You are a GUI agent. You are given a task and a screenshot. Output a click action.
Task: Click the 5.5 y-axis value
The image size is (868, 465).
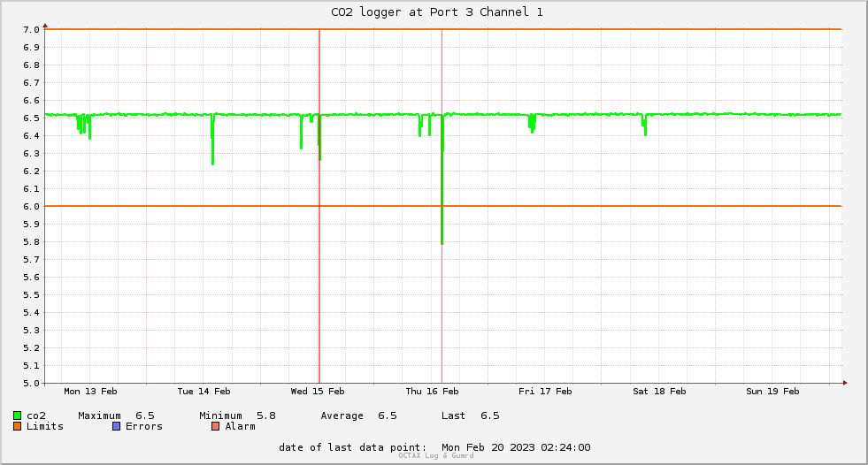pyautogui.click(x=31, y=294)
